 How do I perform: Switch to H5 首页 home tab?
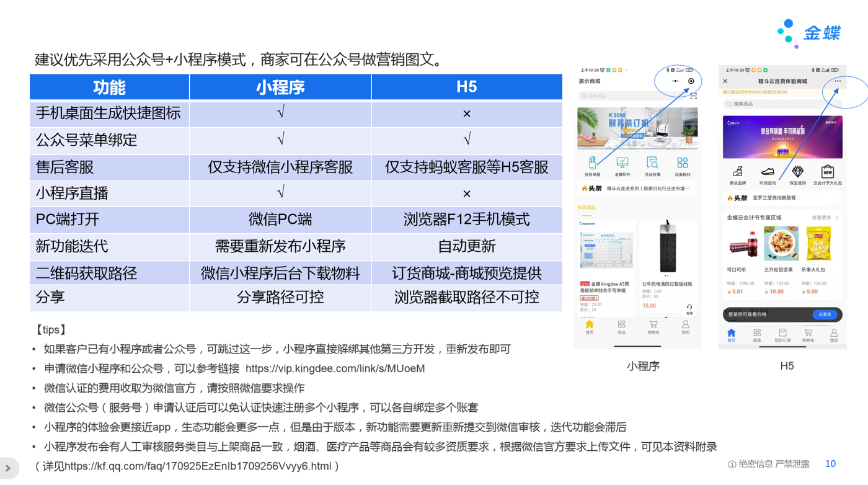(x=732, y=336)
